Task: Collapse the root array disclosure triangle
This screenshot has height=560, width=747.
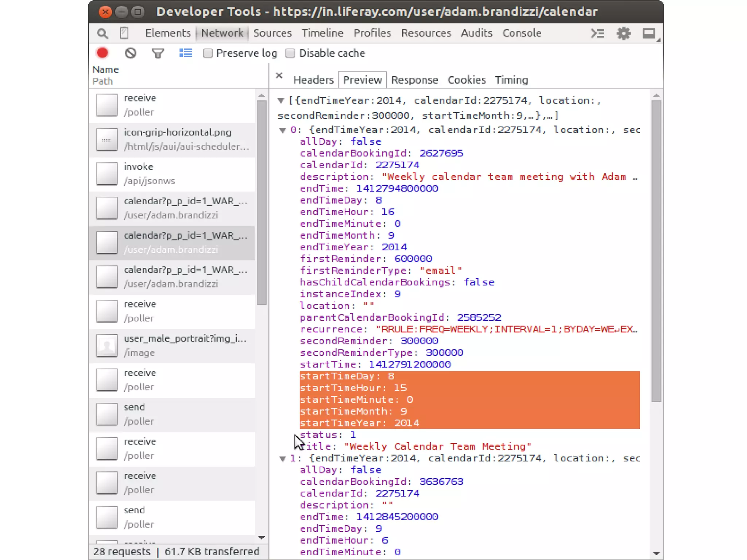Action: (x=281, y=100)
